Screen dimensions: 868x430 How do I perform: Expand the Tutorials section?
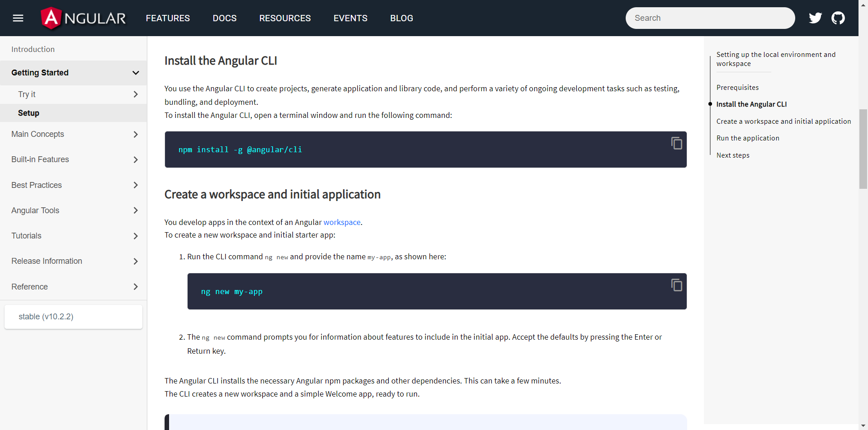pos(73,236)
